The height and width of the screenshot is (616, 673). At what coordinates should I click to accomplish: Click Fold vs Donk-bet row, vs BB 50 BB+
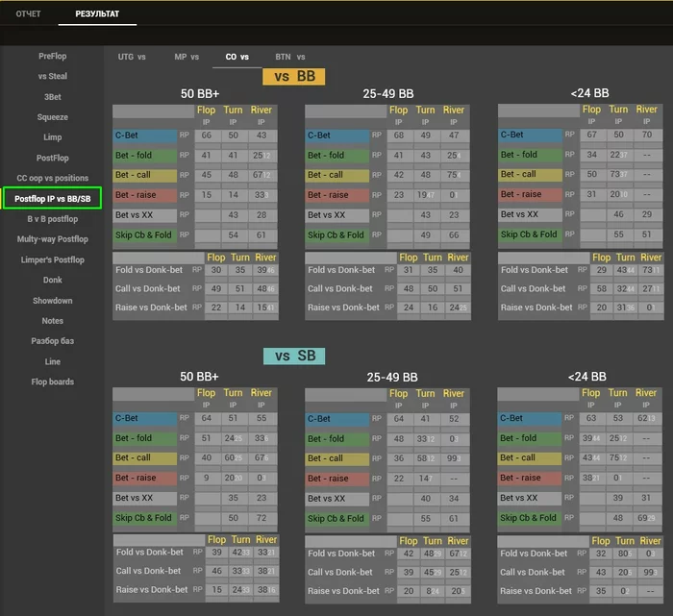coord(195,270)
